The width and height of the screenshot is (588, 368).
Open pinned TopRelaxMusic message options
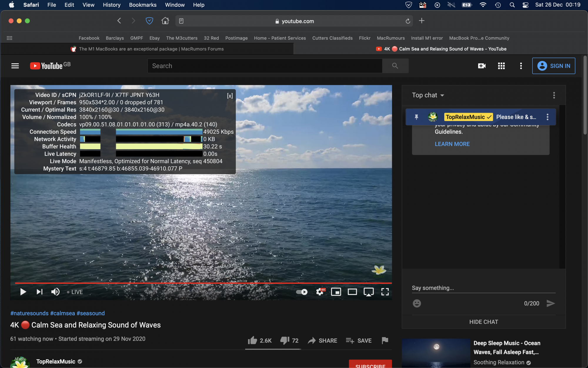[547, 117]
